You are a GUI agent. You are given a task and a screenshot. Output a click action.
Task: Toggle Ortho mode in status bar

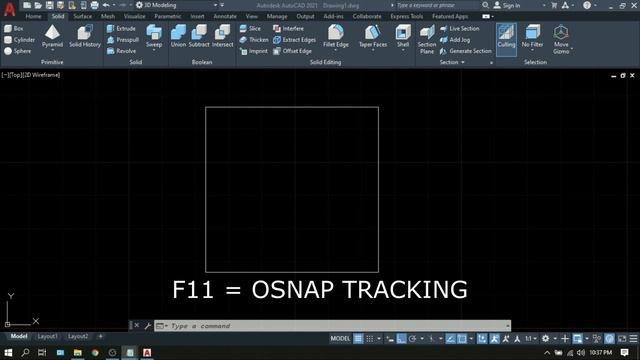(401, 339)
